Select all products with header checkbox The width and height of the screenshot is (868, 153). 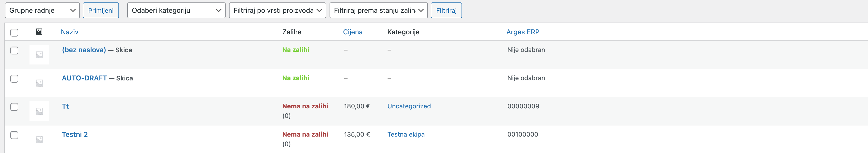(x=14, y=31)
